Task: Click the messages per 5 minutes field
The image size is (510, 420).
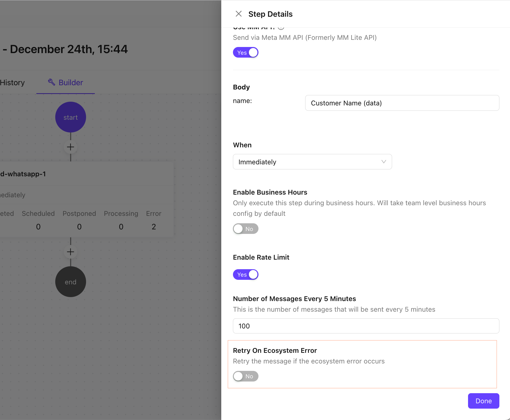Action: click(x=366, y=326)
